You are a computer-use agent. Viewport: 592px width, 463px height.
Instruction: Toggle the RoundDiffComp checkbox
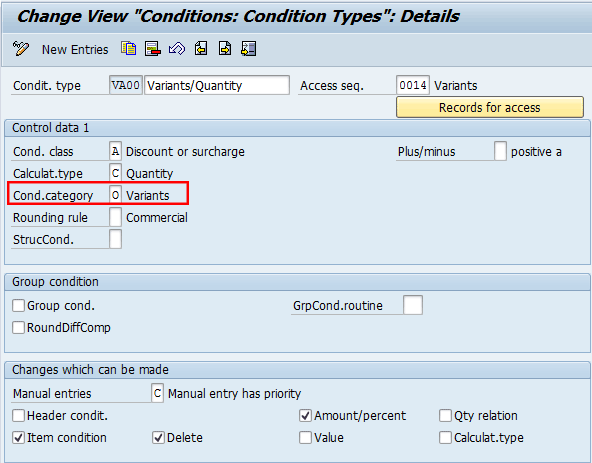click(x=18, y=327)
